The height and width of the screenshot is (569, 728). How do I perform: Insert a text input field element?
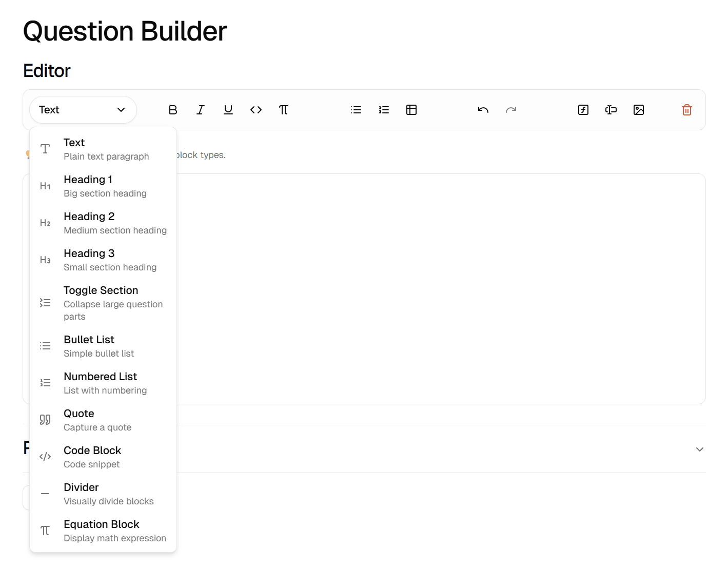[x=611, y=109]
